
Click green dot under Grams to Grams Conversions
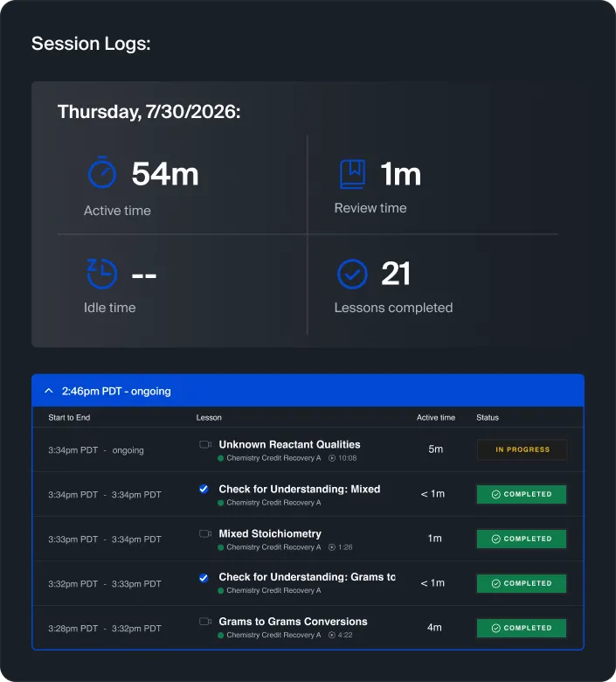220,635
